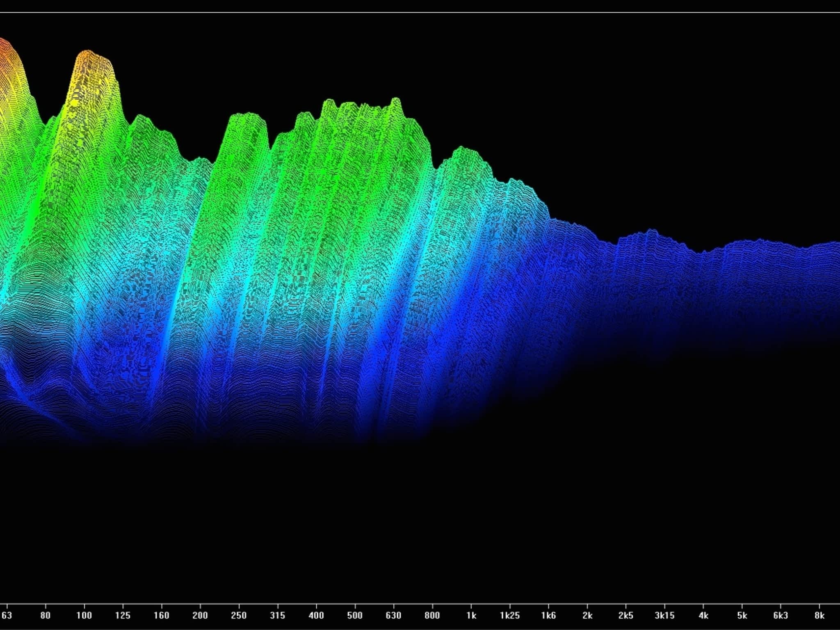Click the 400 frequency axis label
840x630 pixels.
[x=316, y=616]
